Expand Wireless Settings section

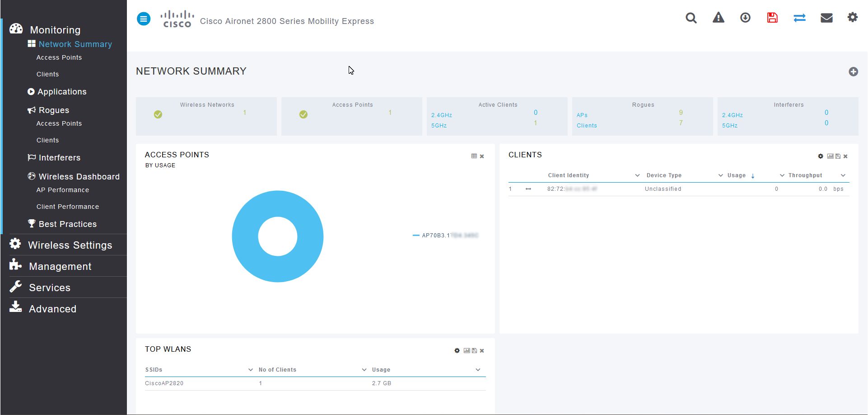point(70,245)
